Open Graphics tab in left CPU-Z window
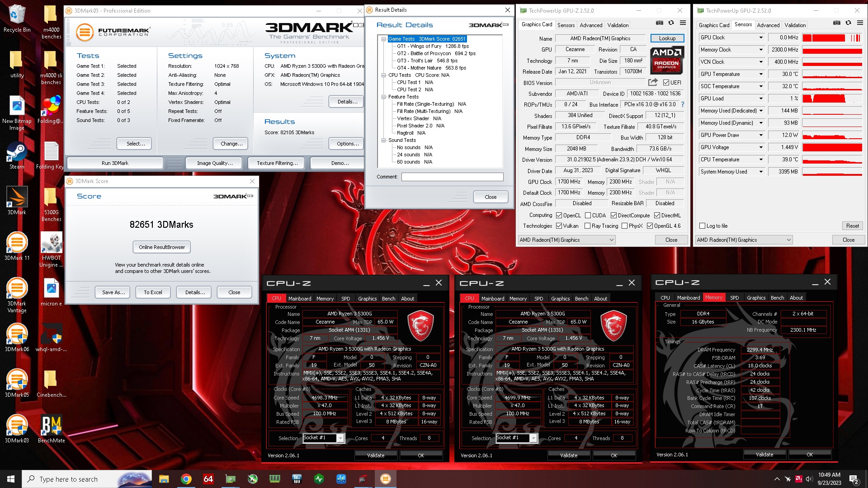868x488 pixels. [x=367, y=299]
